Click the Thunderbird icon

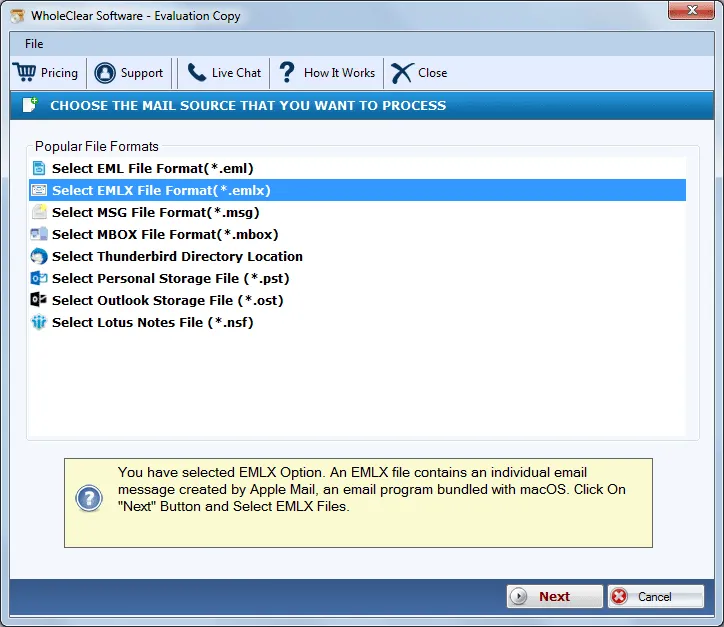click(x=39, y=256)
